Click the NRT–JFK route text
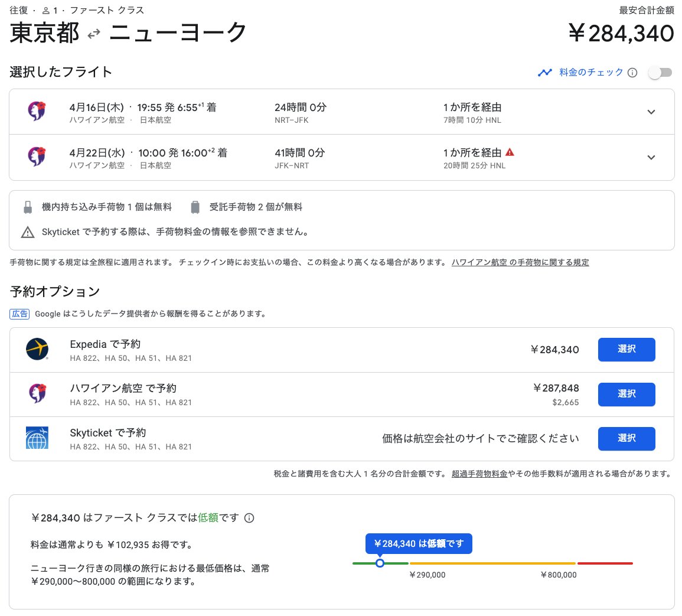This screenshot has height=616, width=682. pos(292,120)
